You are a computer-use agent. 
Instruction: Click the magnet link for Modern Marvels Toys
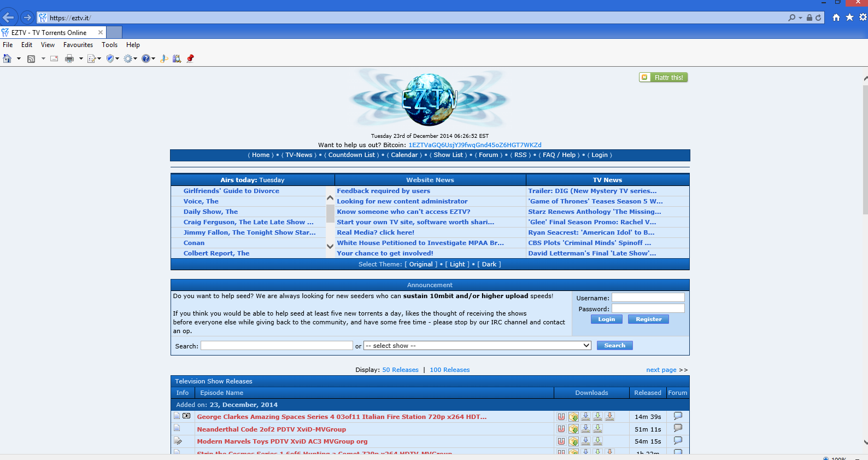(x=561, y=441)
